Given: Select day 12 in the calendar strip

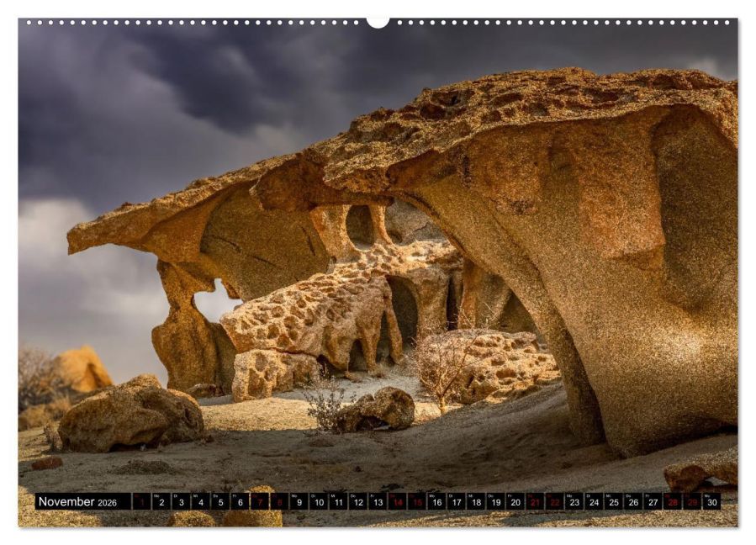Looking at the screenshot, I should 357,502.
